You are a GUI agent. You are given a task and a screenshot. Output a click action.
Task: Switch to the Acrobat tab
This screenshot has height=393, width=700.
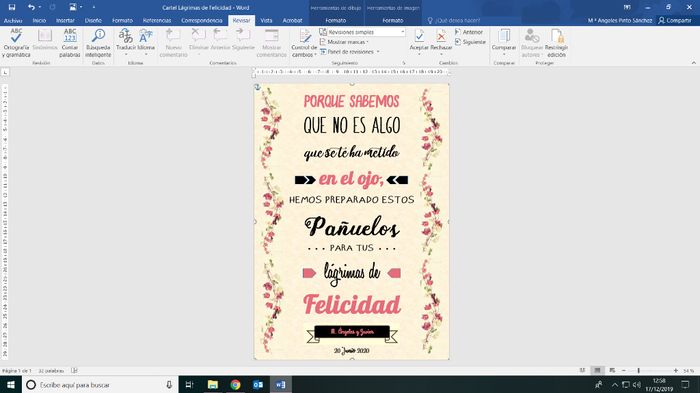[x=292, y=21]
